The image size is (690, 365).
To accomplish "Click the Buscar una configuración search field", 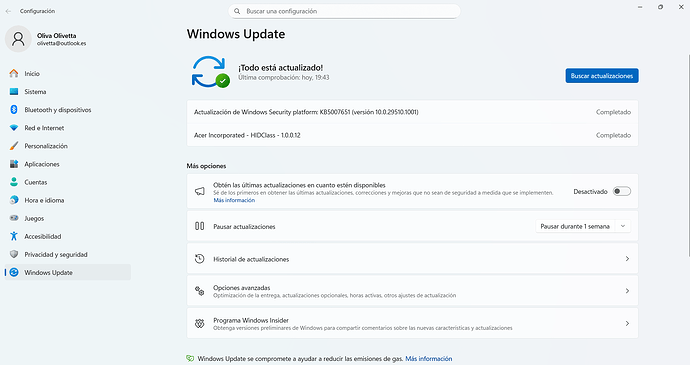I will click(x=344, y=11).
